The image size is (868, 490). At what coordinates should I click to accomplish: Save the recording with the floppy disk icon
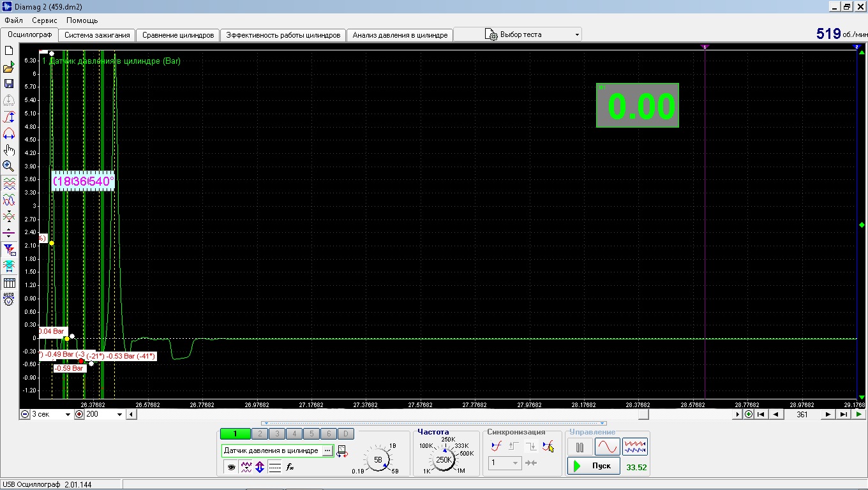coord(9,84)
